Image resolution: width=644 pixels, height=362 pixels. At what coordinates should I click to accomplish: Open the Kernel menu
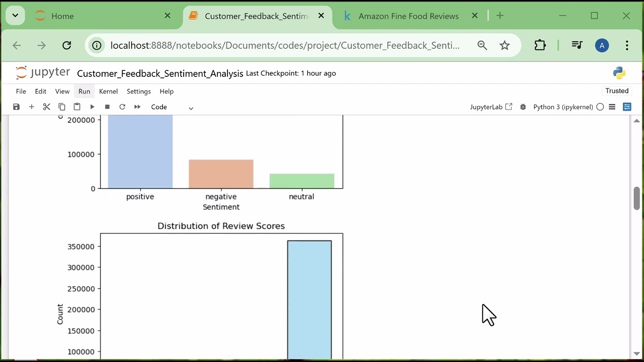click(x=108, y=91)
